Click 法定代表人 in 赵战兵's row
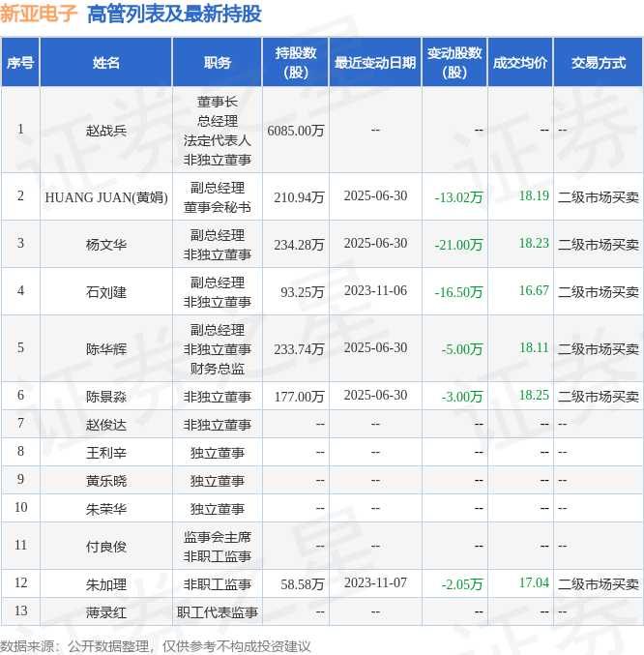 [x=218, y=140]
